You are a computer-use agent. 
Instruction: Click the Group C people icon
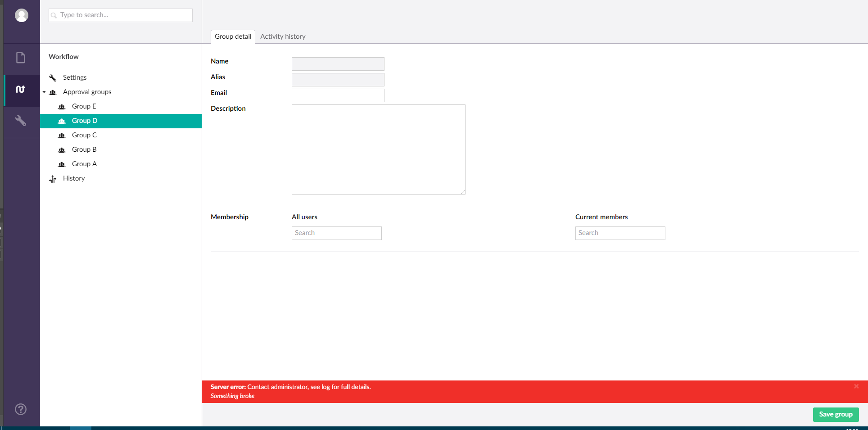62,135
